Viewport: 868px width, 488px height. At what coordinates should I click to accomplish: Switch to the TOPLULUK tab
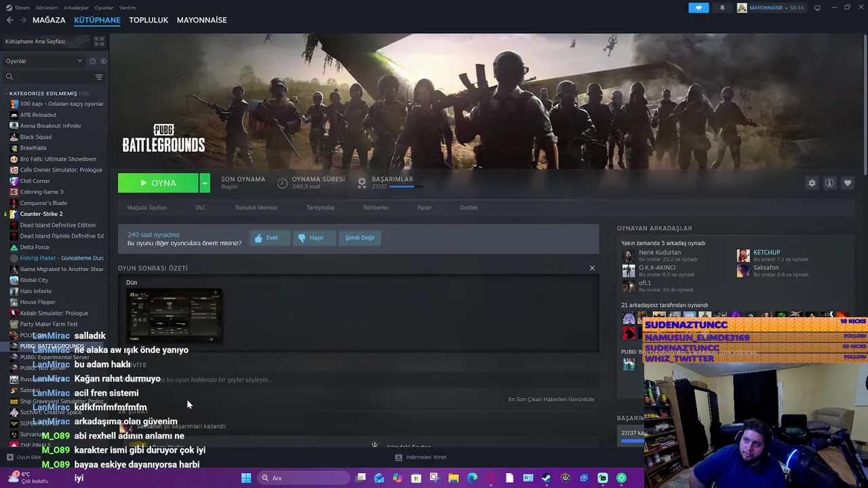(x=149, y=20)
